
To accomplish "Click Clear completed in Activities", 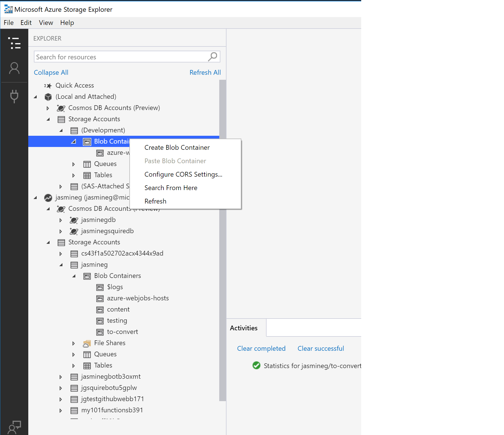I will pos(261,349).
